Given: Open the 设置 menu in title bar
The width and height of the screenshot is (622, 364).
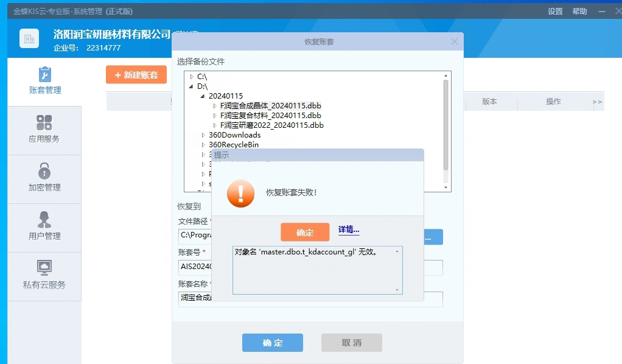Looking at the screenshot, I should click(x=555, y=12).
